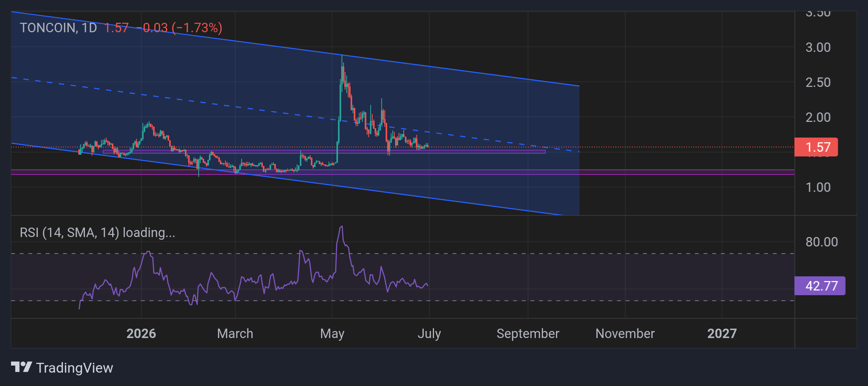Viewport: 868px width, 386px height.
Task: Click the May time-axis label
Action: (x=332, y=334)
